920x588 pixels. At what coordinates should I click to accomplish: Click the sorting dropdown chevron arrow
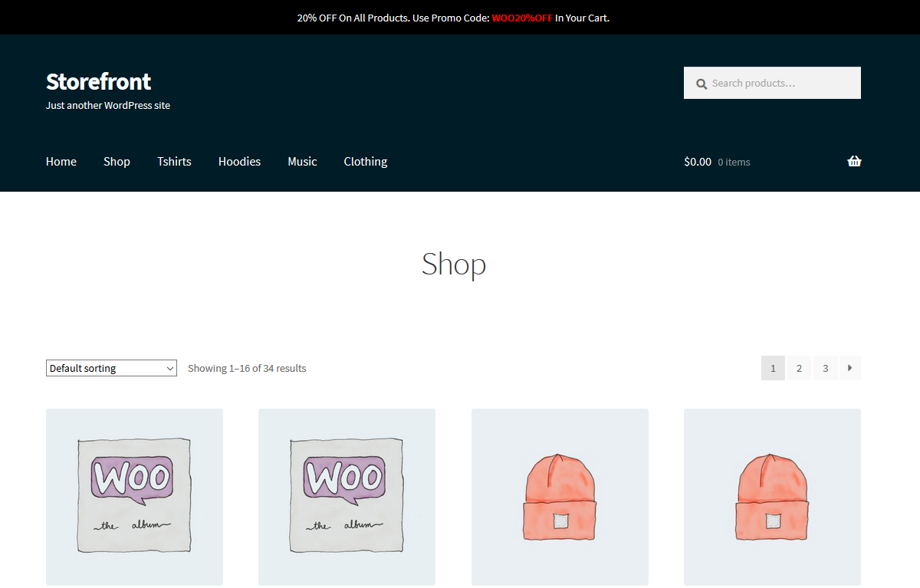point(170,368)
